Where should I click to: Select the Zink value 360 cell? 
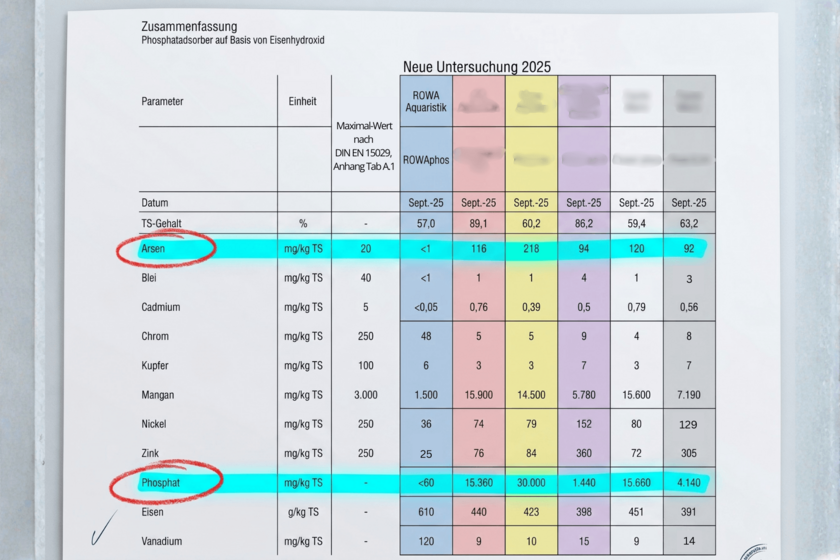(x=584, y=453)
